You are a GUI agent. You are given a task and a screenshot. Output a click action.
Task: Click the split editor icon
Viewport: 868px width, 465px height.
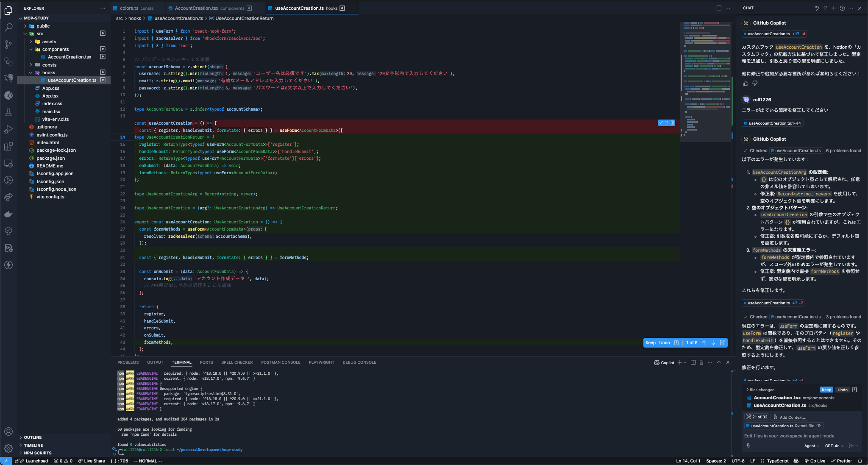(719, 8)
